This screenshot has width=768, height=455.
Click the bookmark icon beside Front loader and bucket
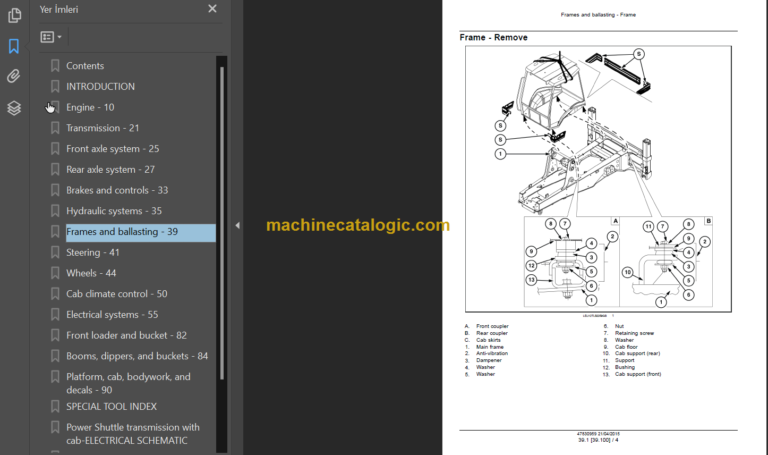[x=55, y=335]
